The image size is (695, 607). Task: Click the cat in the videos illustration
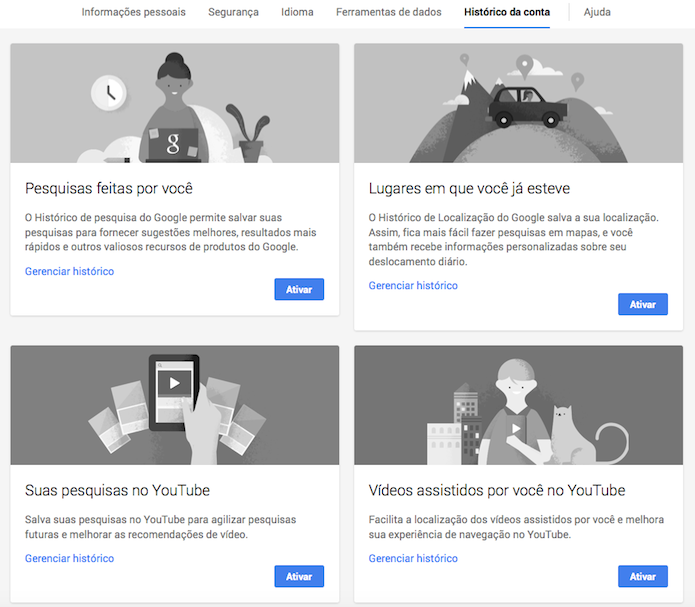pyautogui.click(x=572, y=435)
